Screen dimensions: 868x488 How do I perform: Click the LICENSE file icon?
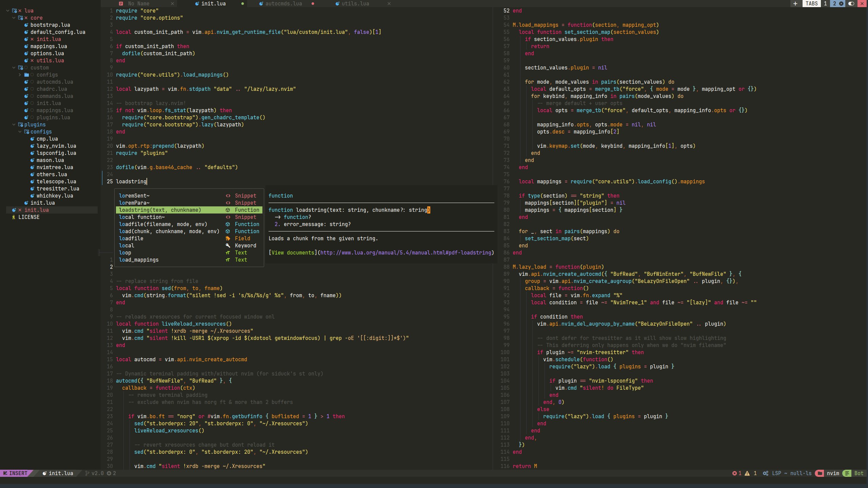click(14, 217)
